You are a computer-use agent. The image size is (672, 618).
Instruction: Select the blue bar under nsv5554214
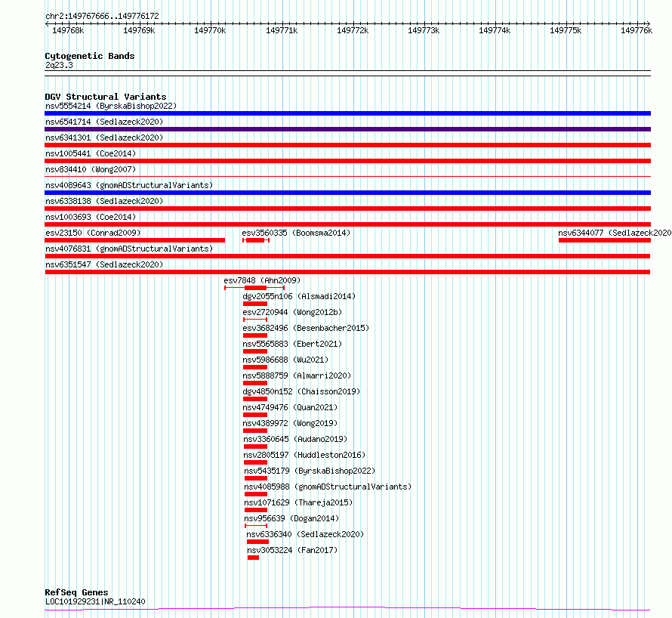[347, 113]
